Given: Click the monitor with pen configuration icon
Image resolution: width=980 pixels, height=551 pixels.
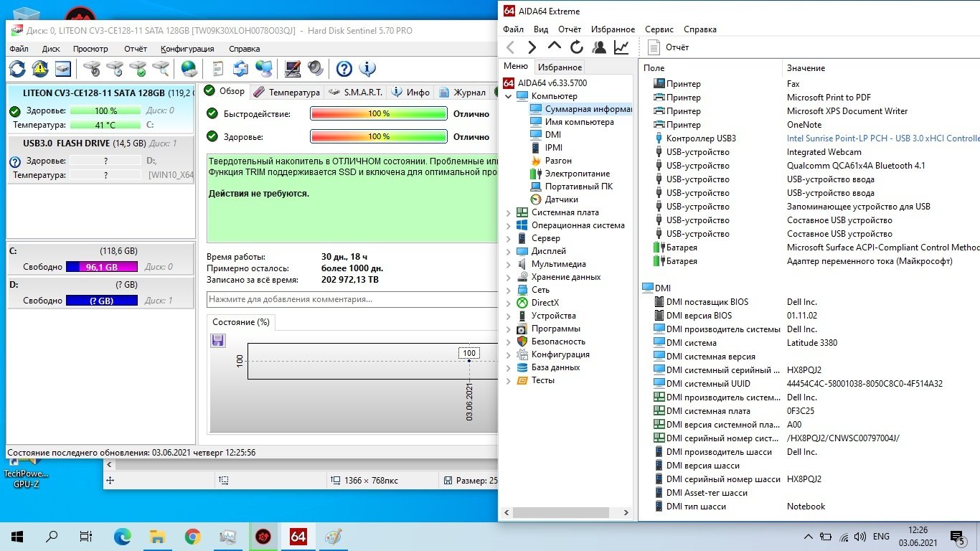Looking at the screenshot, I should 293,68.
